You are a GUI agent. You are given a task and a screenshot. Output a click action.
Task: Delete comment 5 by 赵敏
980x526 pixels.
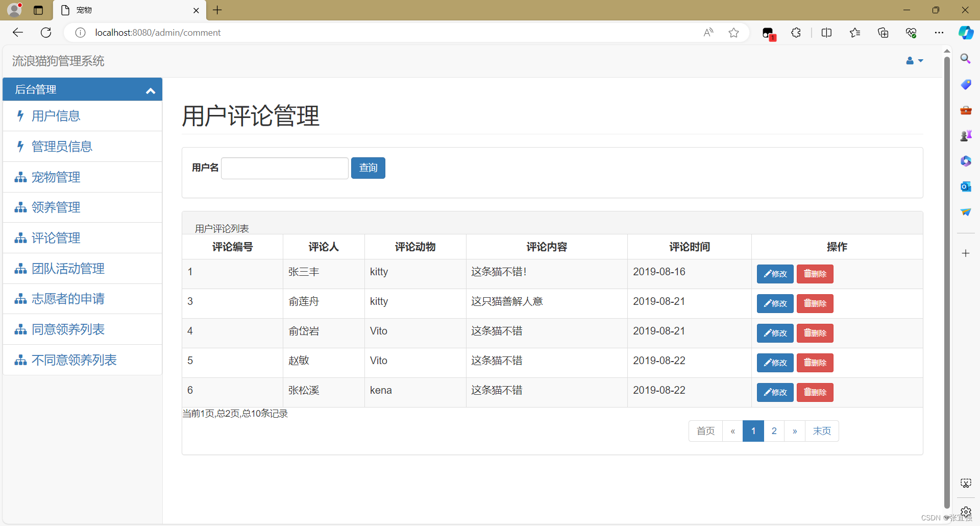[815, 363]
